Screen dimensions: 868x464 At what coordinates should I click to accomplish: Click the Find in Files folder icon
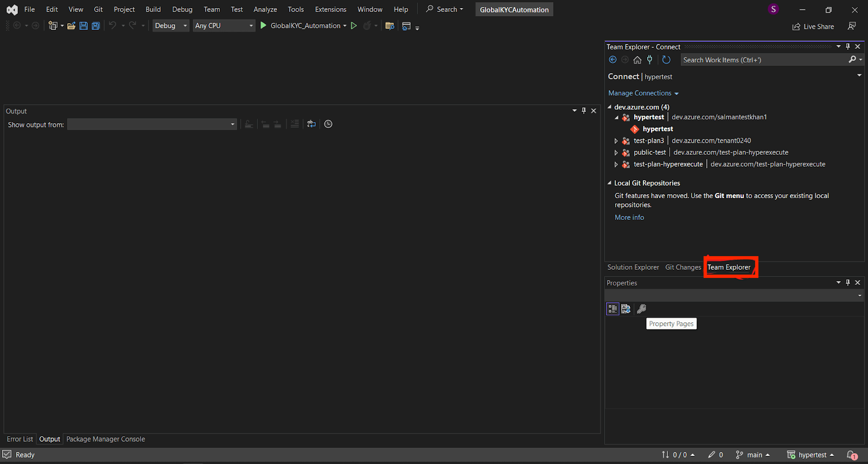click(390, 26)
